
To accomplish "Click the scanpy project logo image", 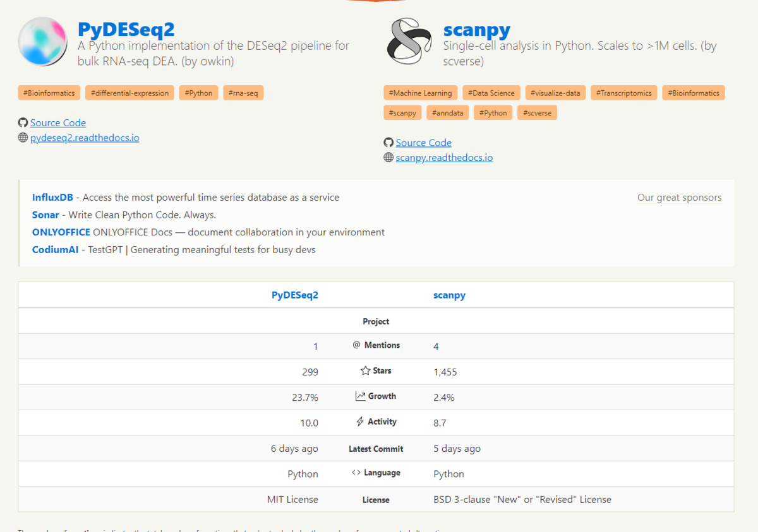I will [x=409, y=42].
